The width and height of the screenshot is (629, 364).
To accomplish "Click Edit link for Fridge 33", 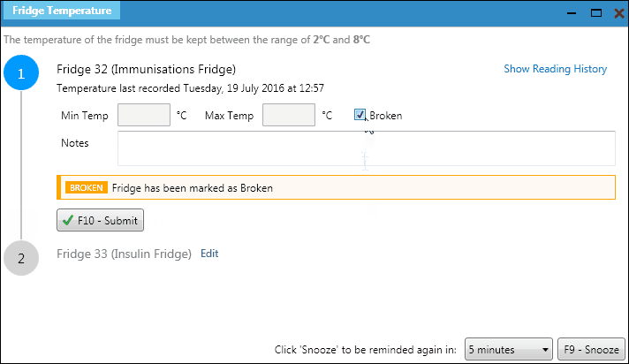I will (x=209, y=254).
